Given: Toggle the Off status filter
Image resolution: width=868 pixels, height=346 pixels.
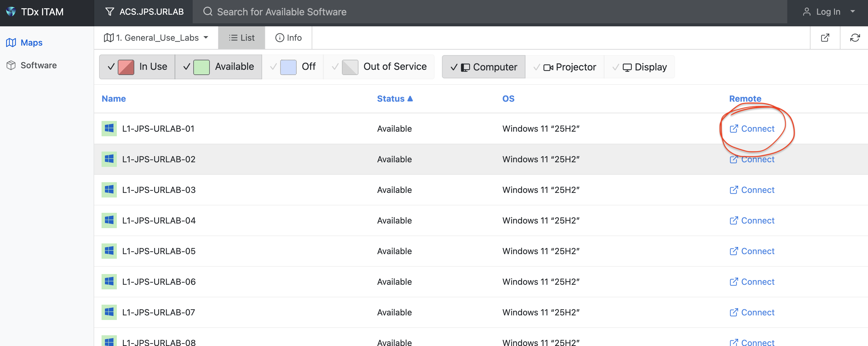Looking at the screenshot, I should 292,67.
